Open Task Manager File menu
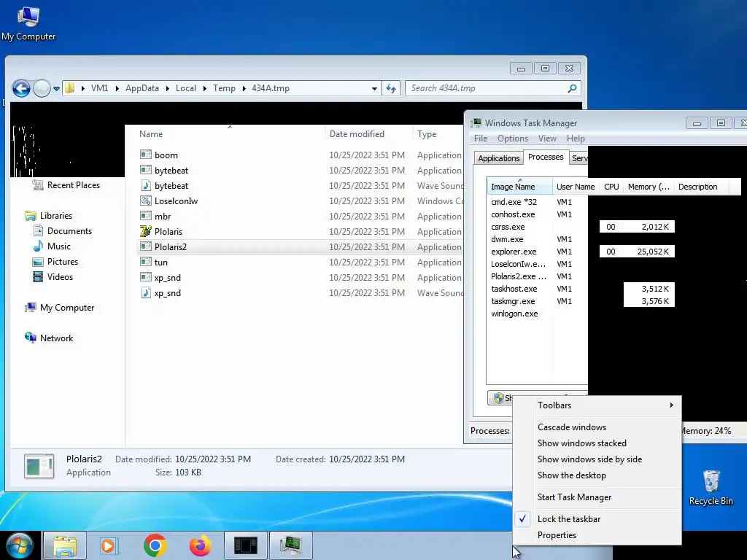 click(481, 139)
